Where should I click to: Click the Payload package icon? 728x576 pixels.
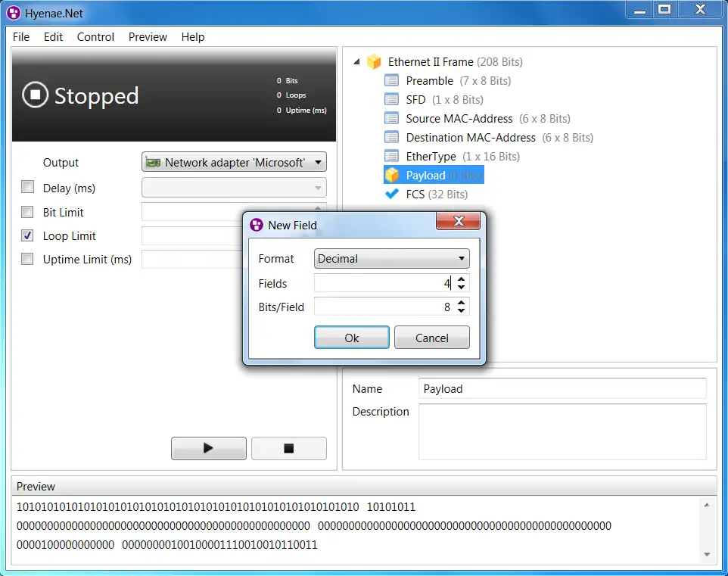(x=392, y=175)
